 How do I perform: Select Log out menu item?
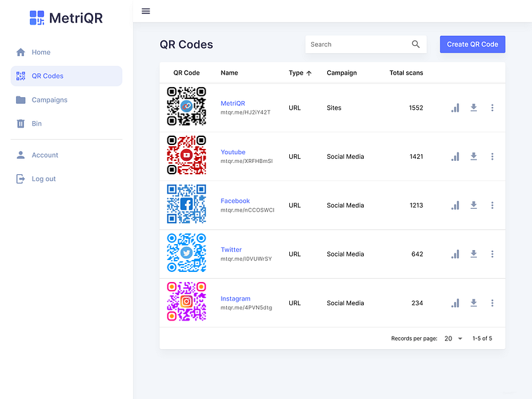tap(66, 179)
